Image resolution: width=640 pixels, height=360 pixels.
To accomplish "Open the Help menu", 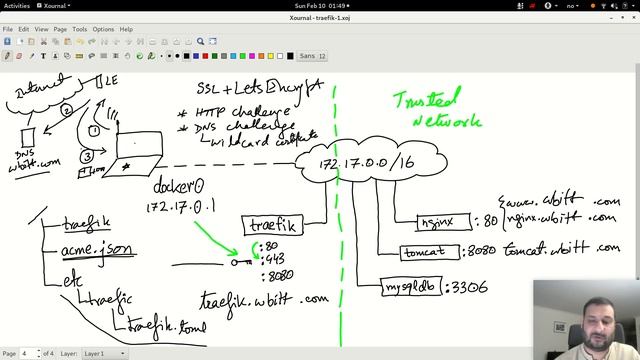I will pyautogui.click(x=126, y=29).
